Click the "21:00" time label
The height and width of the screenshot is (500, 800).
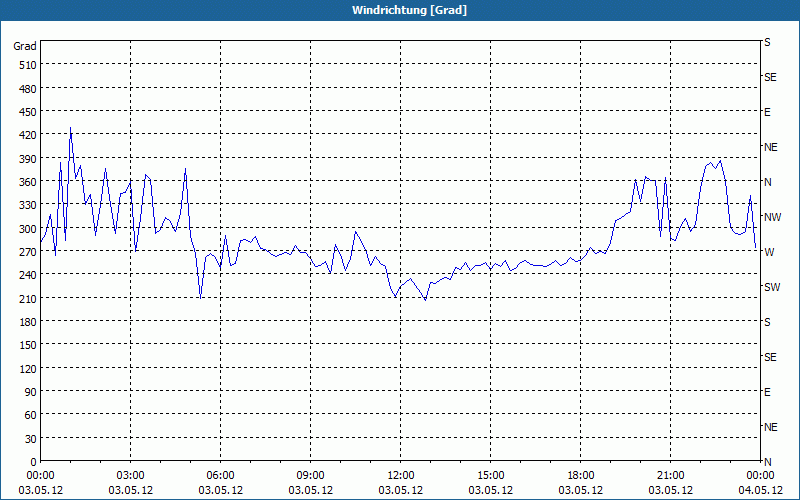(670, 476)
